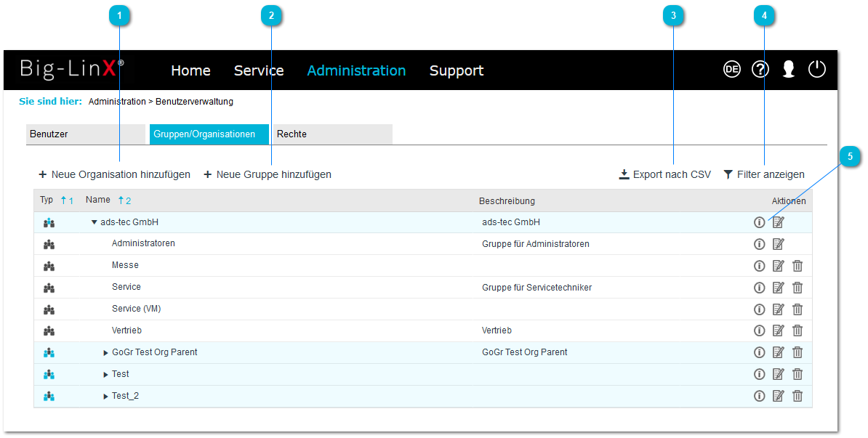Sort by the Name column header

[x=98, y=200]
